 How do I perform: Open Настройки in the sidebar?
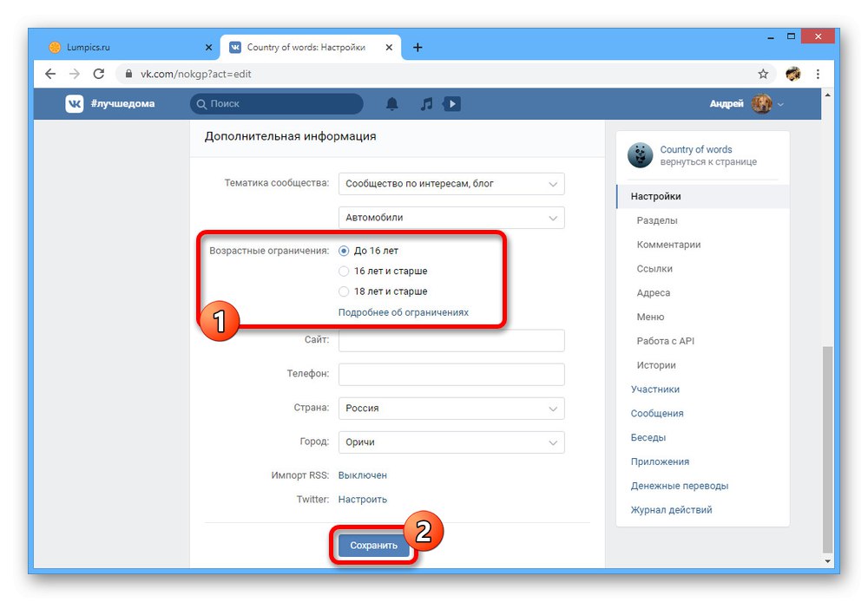(x=703, y=196)
